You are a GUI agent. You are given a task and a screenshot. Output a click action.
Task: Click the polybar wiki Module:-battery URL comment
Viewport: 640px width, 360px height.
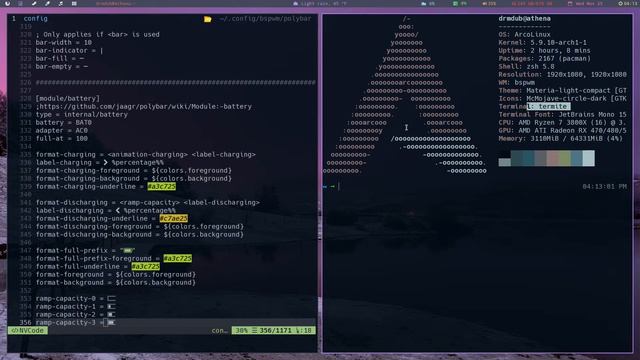click(x=144, y=107)
